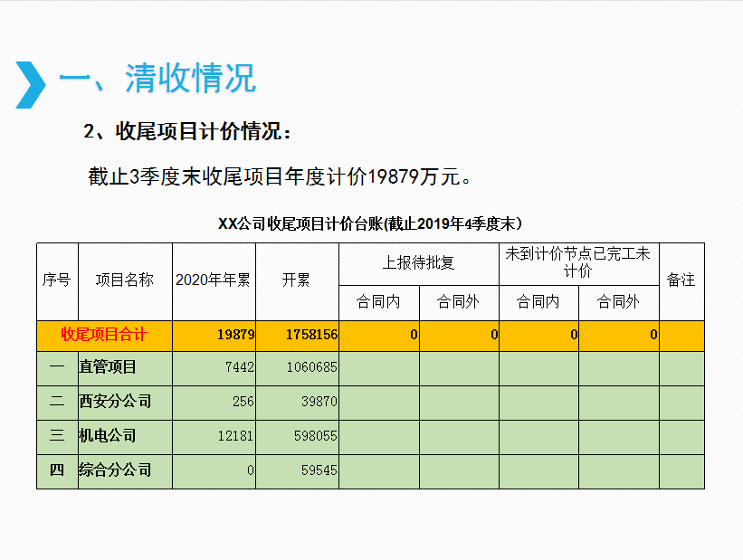Click the value '598055'
Image resolution: width=743 pixels, height=560 pixels.
point(316,436)
